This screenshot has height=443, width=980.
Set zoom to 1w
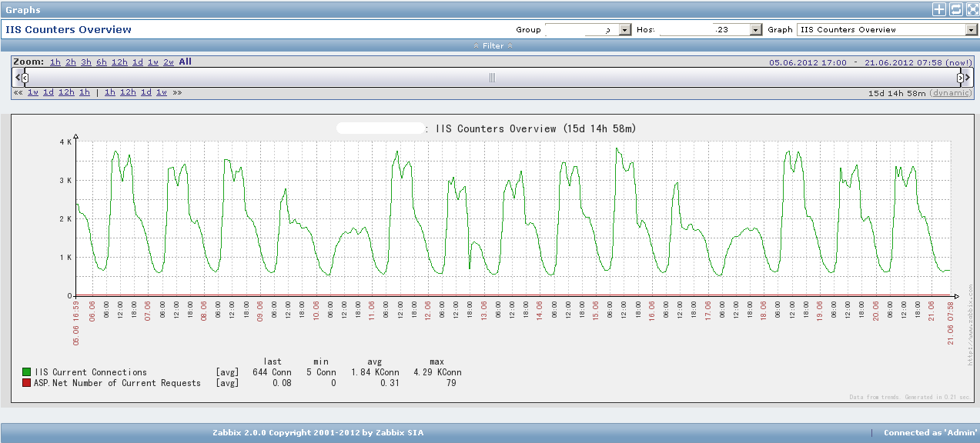pos(153,62)
